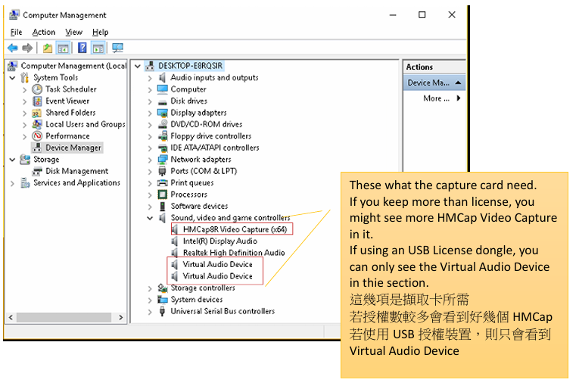
Task: Toggle the Show/Hide Action Pane icon
Action: 98,48
